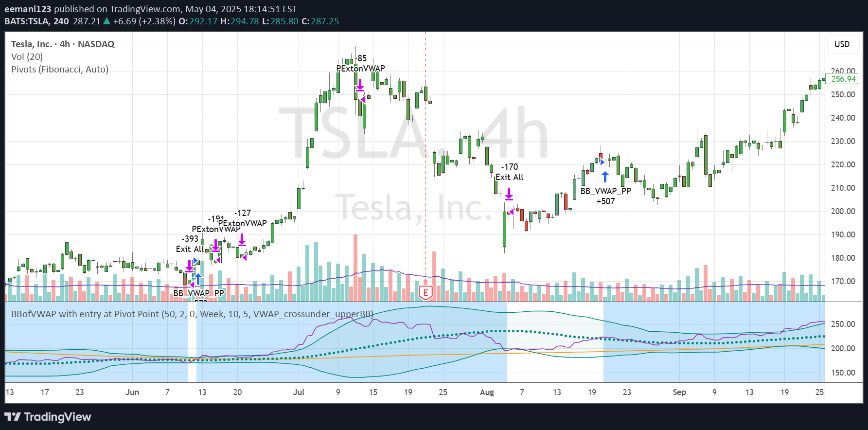Click the Sep label on time axis

coord(679,392)
